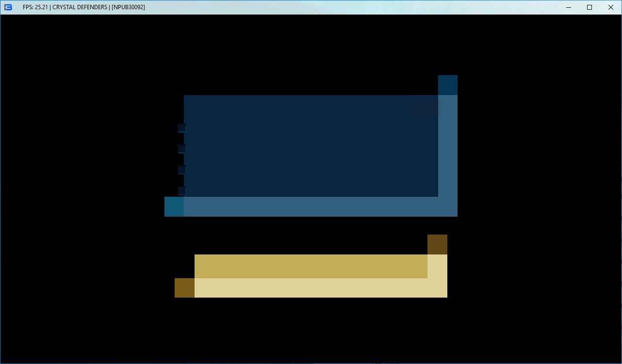Click the "CRYSTAL DEFENDERS | [NPUB30092]" title text
The height and width of the screenshot is (364, 622).
click(x=98, y=7)
